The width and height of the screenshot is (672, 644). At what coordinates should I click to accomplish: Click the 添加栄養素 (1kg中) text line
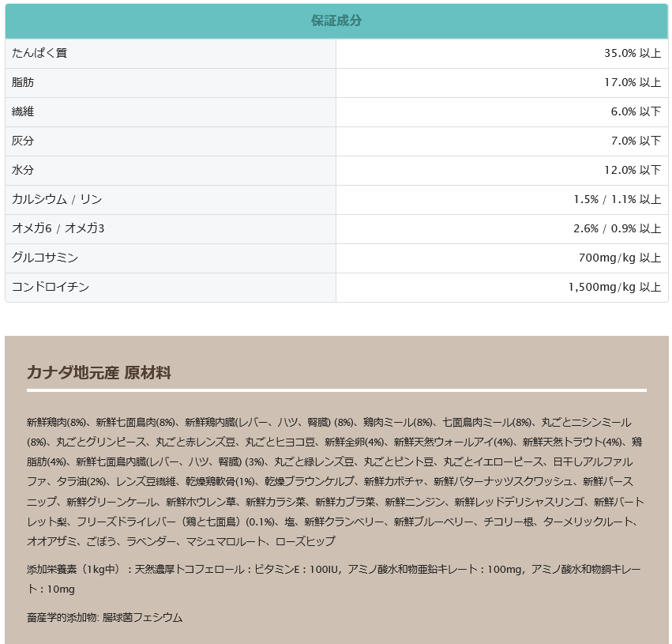point(336,579)
